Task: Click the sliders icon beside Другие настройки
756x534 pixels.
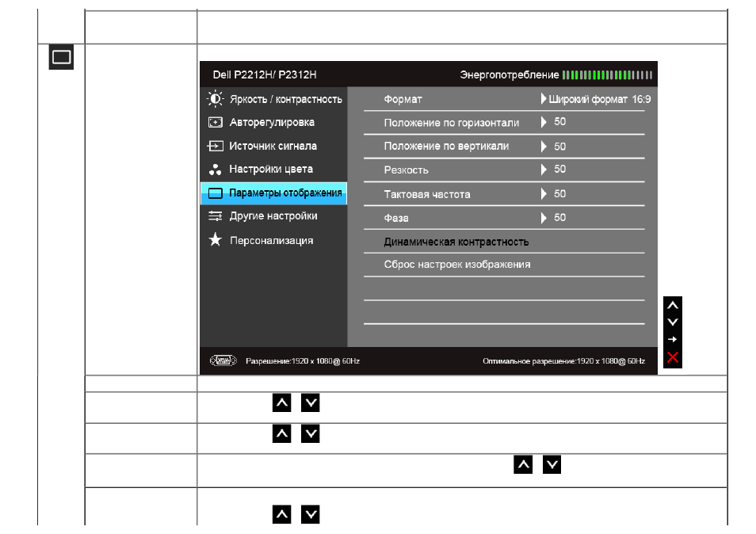Action: pyautogui.click(x=215, y=216)
